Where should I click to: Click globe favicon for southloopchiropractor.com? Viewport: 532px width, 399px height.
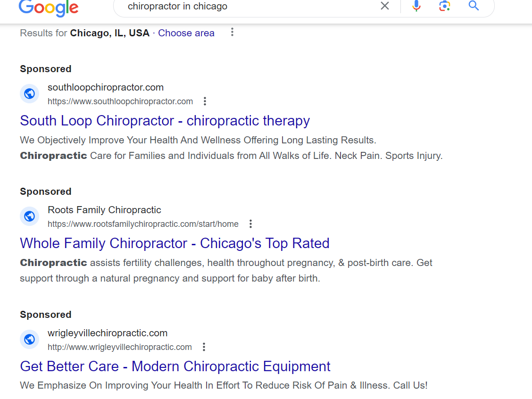[30, 94]
